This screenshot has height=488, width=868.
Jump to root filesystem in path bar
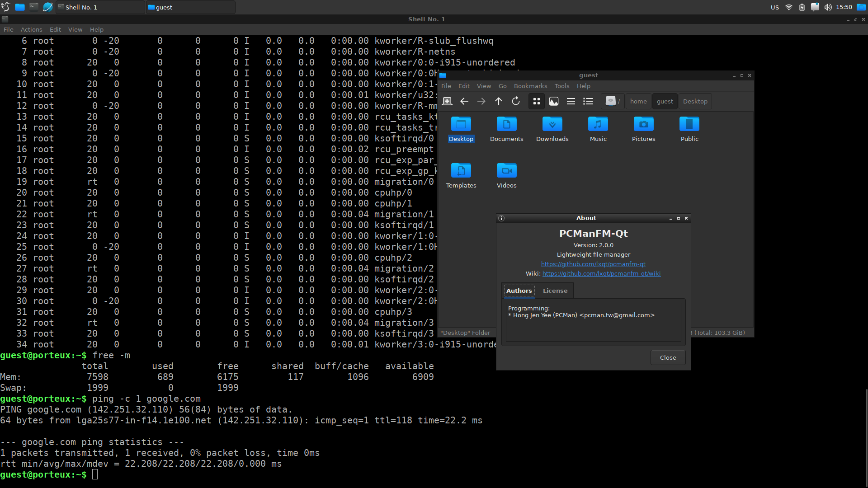point(613,101)
